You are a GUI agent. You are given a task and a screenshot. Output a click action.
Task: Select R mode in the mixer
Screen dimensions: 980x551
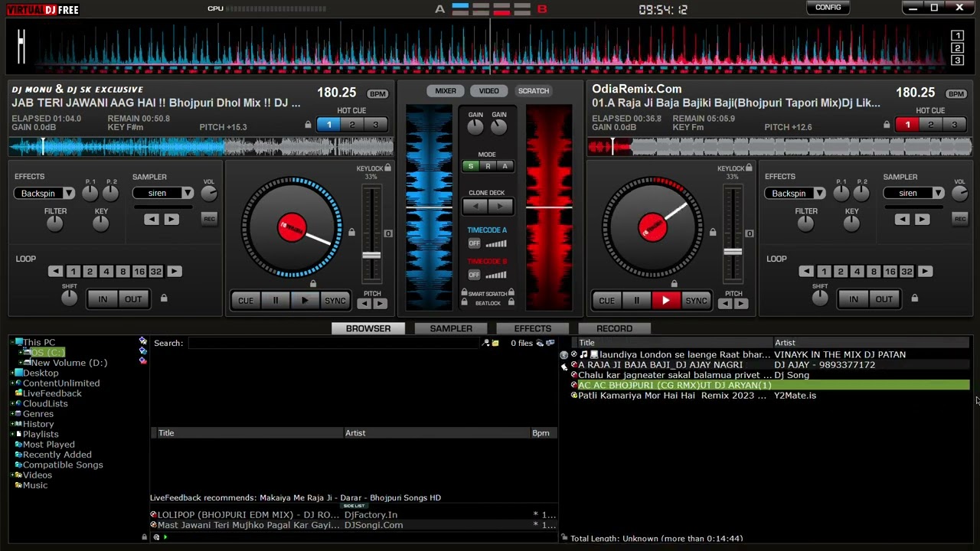[x=488, y=166]
